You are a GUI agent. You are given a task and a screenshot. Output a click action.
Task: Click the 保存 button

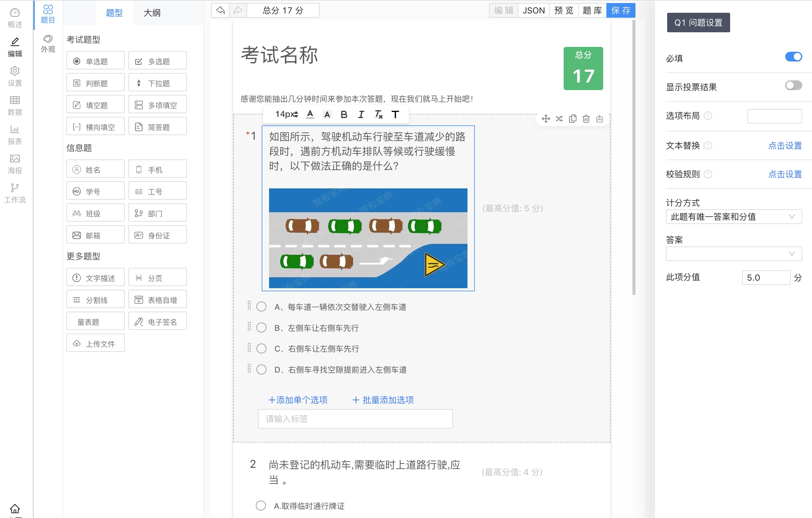tap(621, 10)
